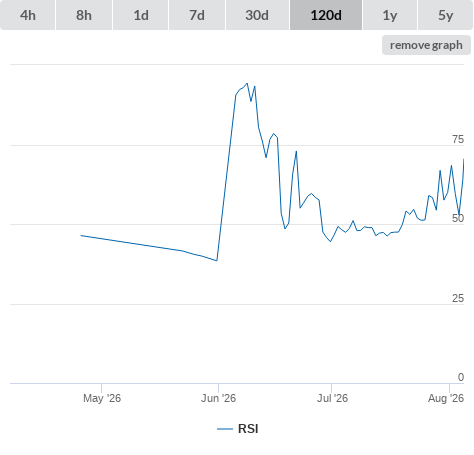Switch to the 30d range tab
The width and height of the screenshot is (474, 455).
(257, 15)
